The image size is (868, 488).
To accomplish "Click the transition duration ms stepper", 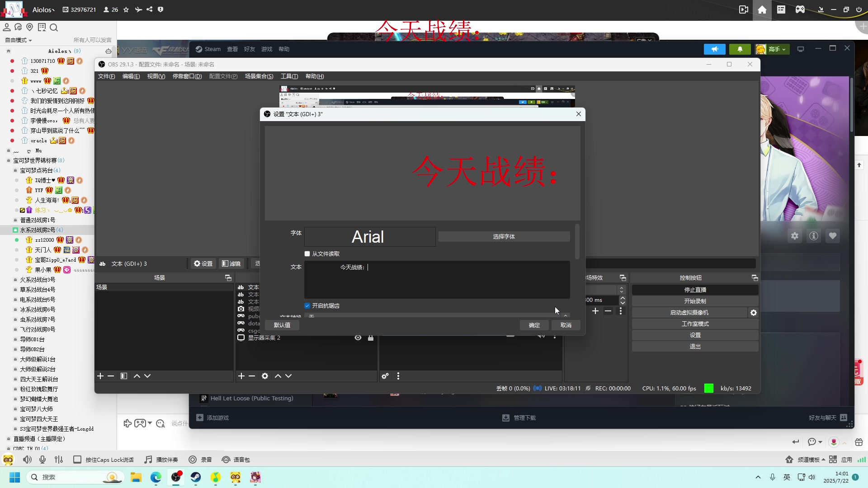I will 623,300.
